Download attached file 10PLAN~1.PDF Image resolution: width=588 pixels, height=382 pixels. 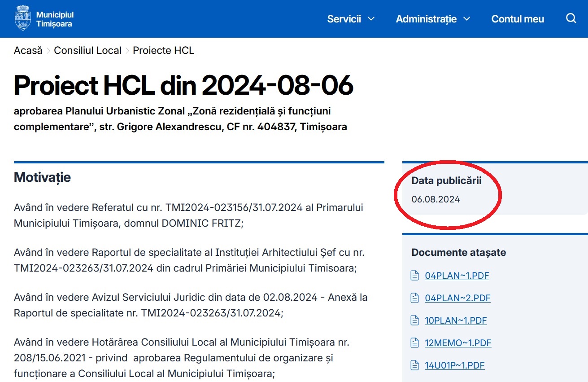456,321
